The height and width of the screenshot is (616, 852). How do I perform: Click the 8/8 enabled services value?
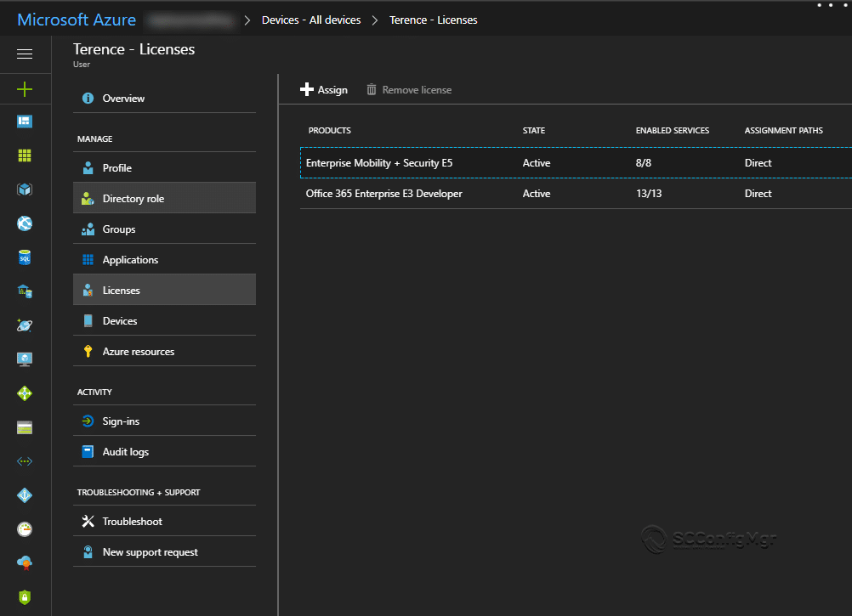click(644, 163)
